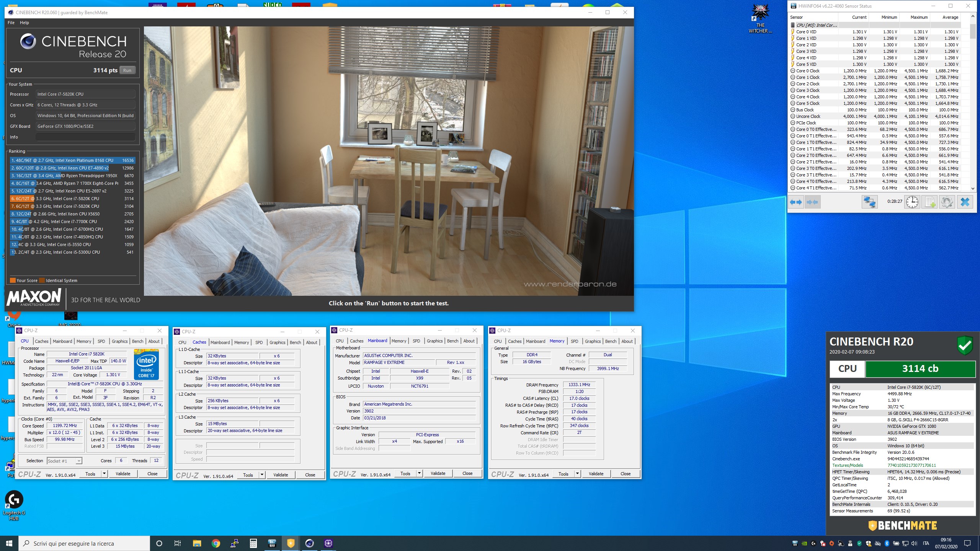This screenshot has width=980, height=551.
Task: Click the Info input field in Cinebench
Action: pyautogui.click(x=85, y=137)
